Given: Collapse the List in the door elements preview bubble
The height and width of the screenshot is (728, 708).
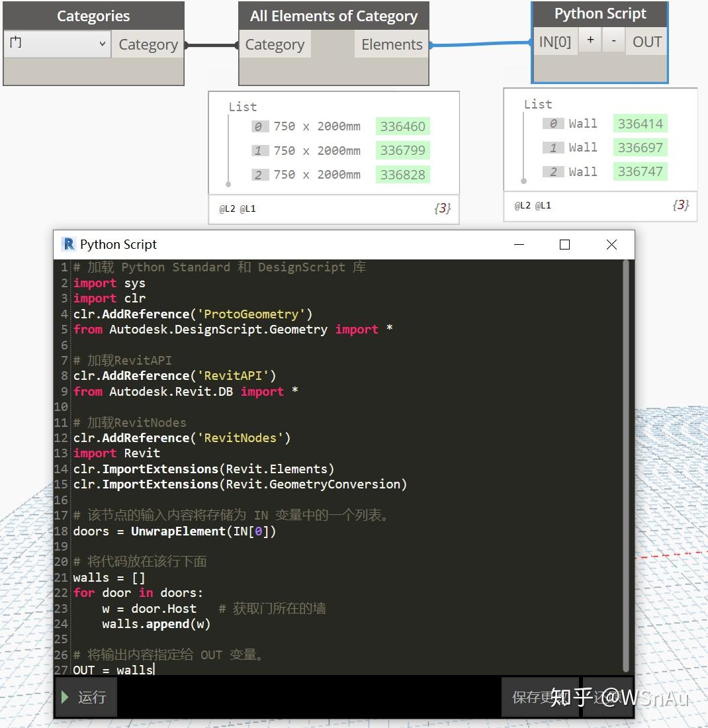Looking at the screenshot, I should [x=243, y=107].
